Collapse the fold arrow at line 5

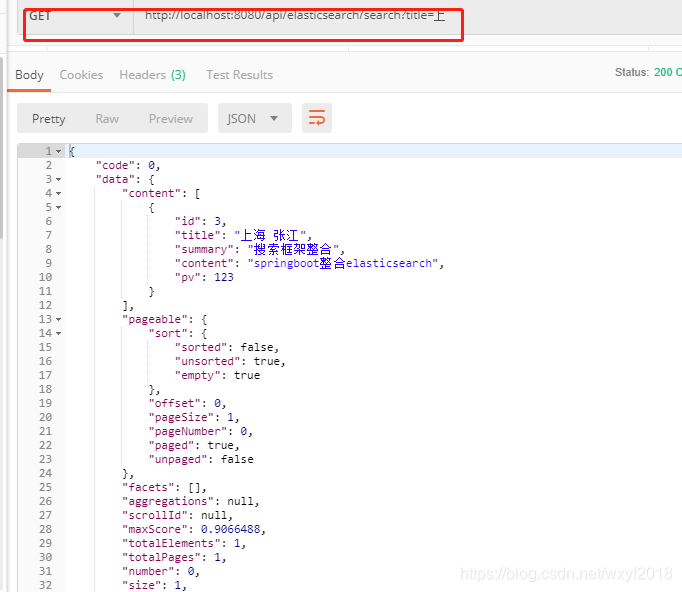point(58,207)
